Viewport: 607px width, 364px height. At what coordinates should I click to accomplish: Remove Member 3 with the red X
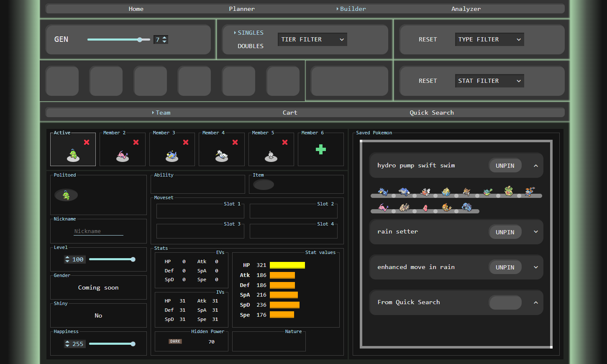point(186,142)
